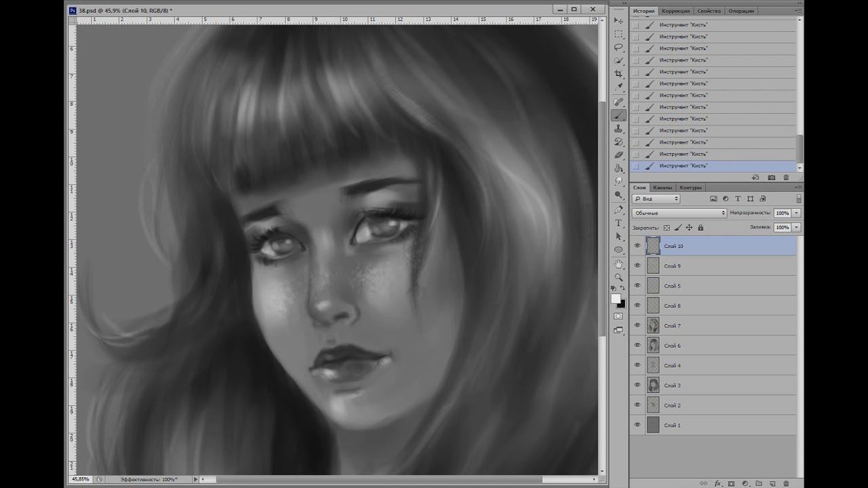Viewport: 868px width, 488px height.
Task: Hide layer Слой 8
Action: (637, 306)
